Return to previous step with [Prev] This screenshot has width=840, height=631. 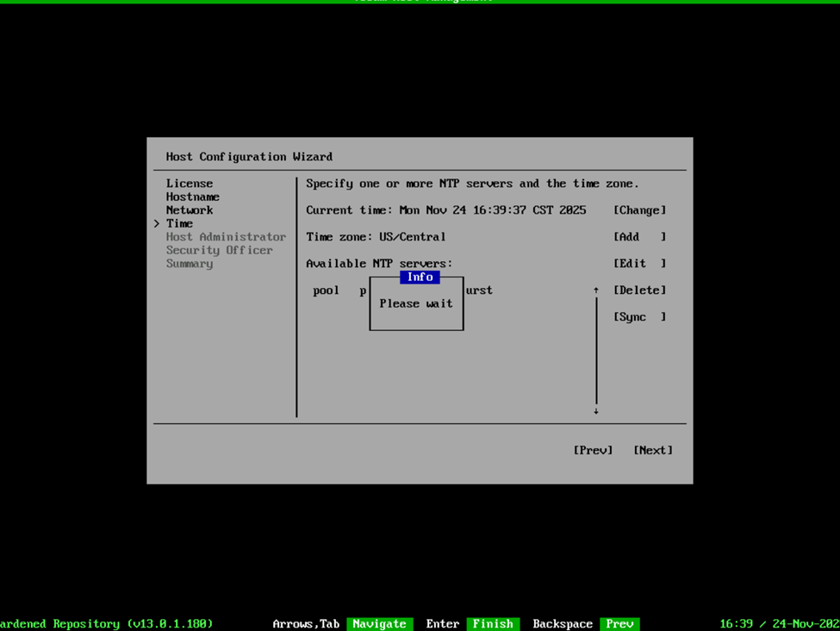(x=593, y=450)
